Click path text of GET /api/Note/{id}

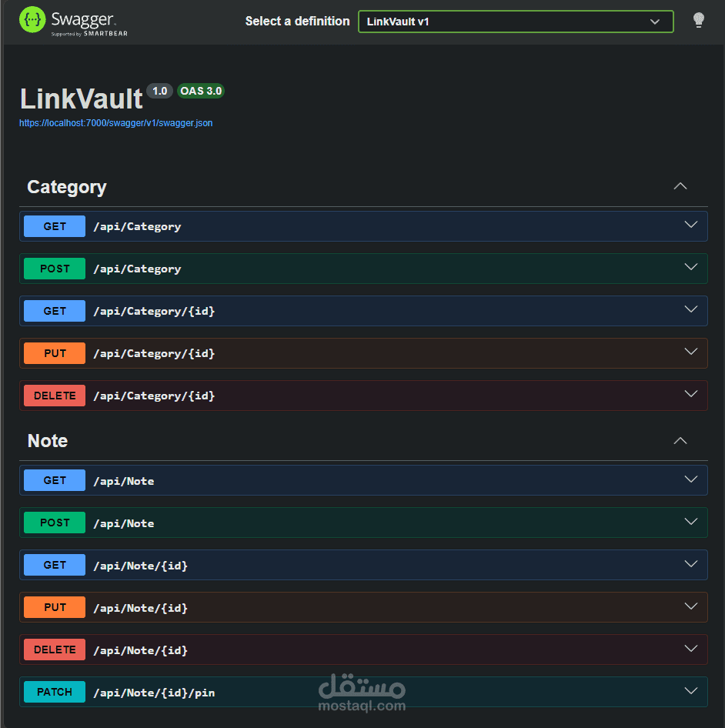click(x=141, y=566)
